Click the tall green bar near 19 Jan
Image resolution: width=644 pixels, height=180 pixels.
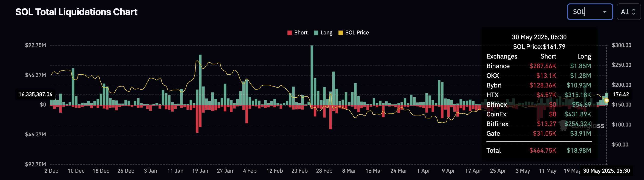point(200,80)
